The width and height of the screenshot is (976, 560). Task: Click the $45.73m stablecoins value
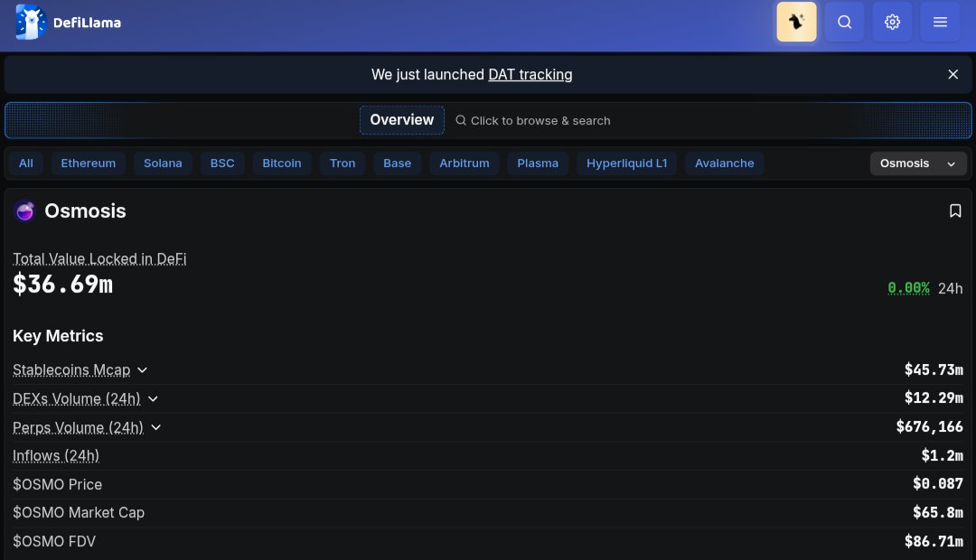click(934, 369)
